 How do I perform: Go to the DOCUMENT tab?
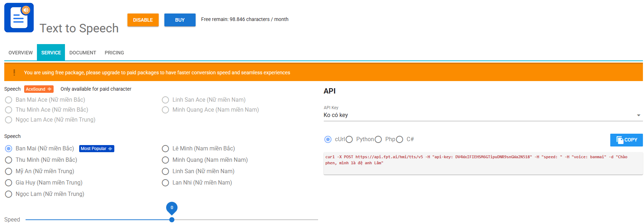[83, 53]
